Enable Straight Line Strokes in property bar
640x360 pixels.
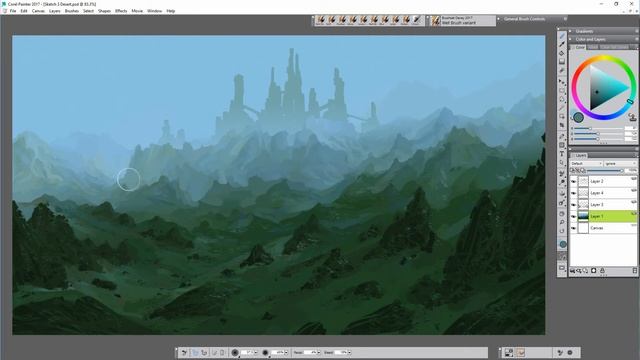click(204, 352)
